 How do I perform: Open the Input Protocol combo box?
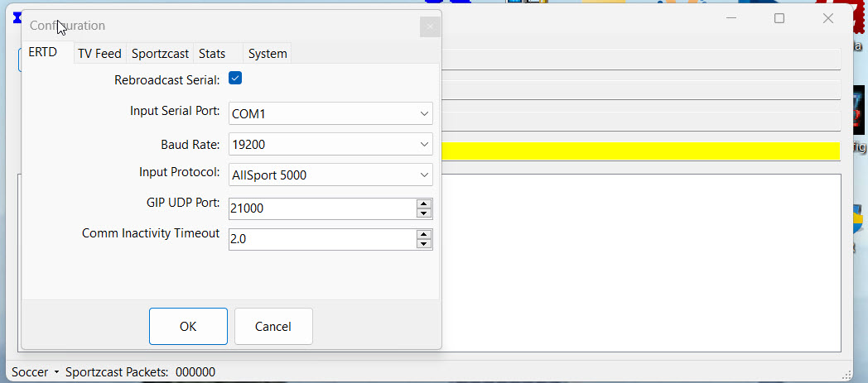click(330, 175)
